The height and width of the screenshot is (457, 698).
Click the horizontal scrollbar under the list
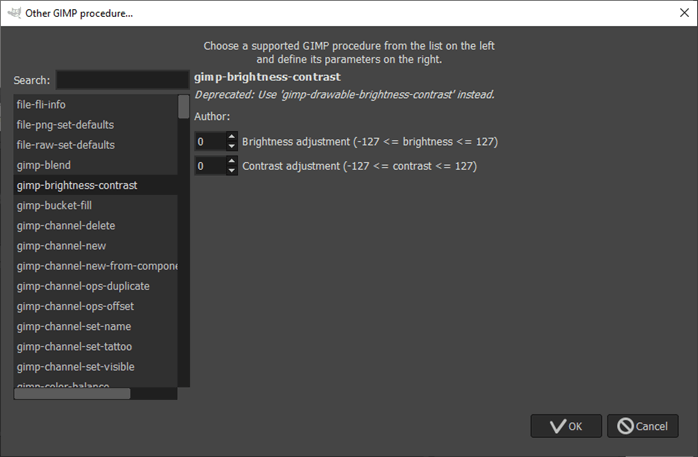pyautogui.click(x=72, y=393)
